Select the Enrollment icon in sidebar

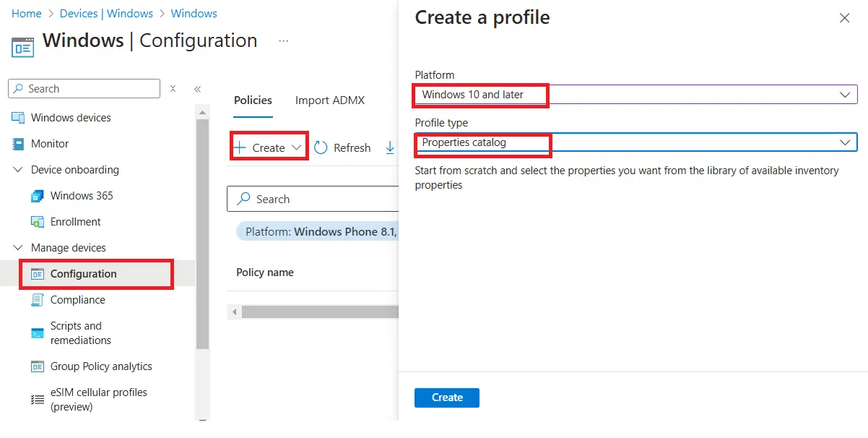[x=38, y=222]
